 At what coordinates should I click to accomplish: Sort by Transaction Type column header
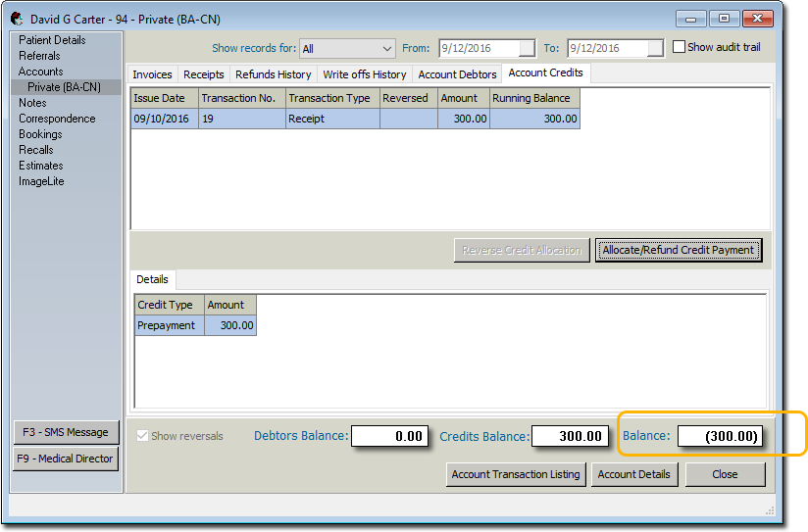click(332, 98)
